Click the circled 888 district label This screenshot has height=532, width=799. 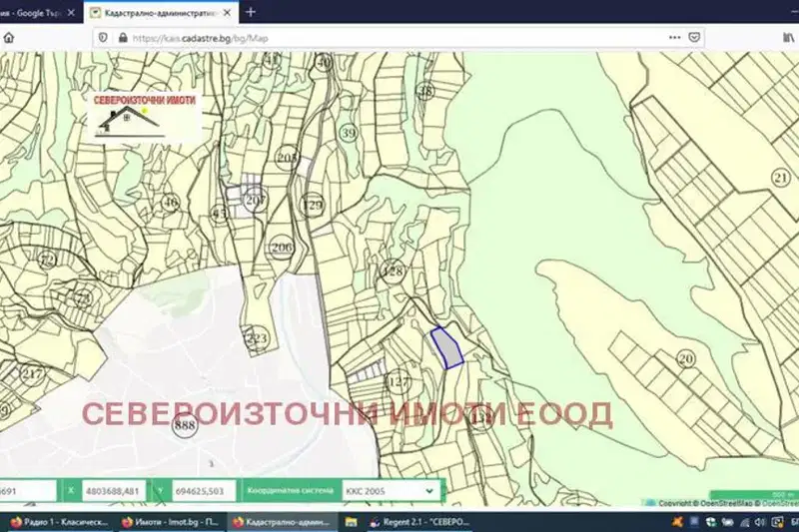185,424
